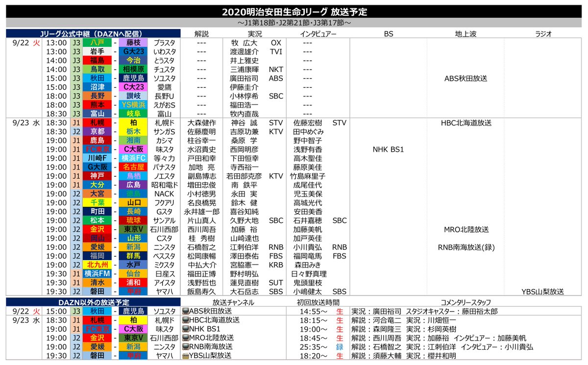The width and height of the screenshot is (588, 365).
Task: Select the 初回放送時間 column header
Action: [x=318, y=302]
